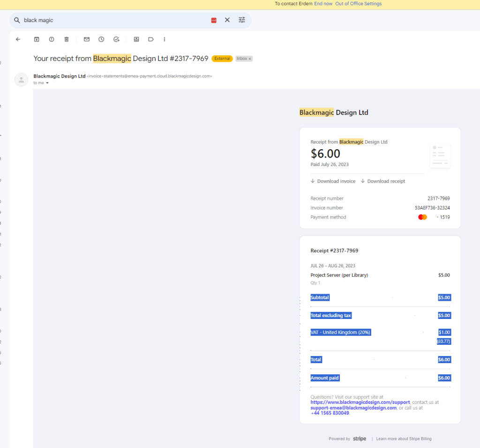Click the receipt document thumbnail
This screenshot has height=448, width=480.
click(440, 155)
